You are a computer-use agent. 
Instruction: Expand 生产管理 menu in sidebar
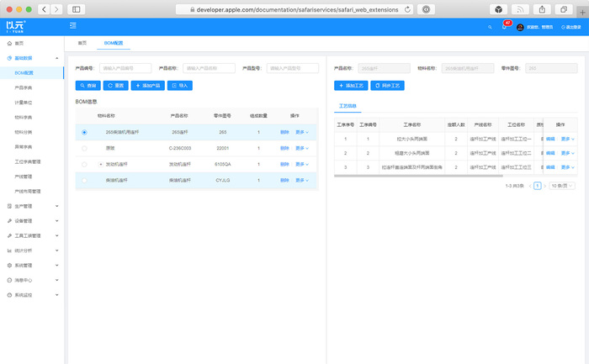pyautogui.click(x=29, y=205)
